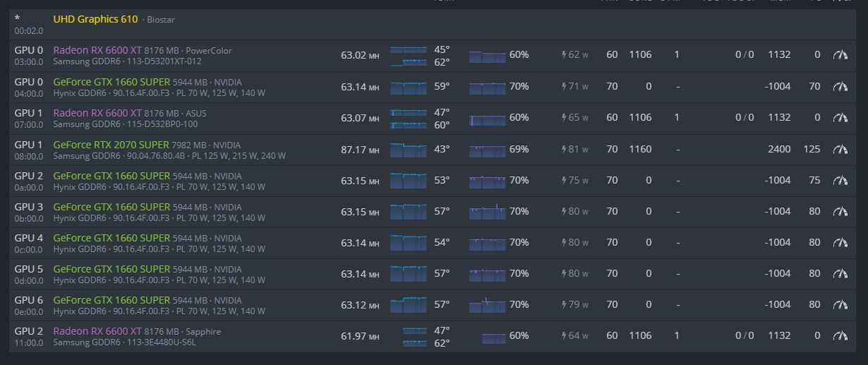
Task: Click speedometer icon for GPU 0 at 04:00.0
Action: point(840,87)
